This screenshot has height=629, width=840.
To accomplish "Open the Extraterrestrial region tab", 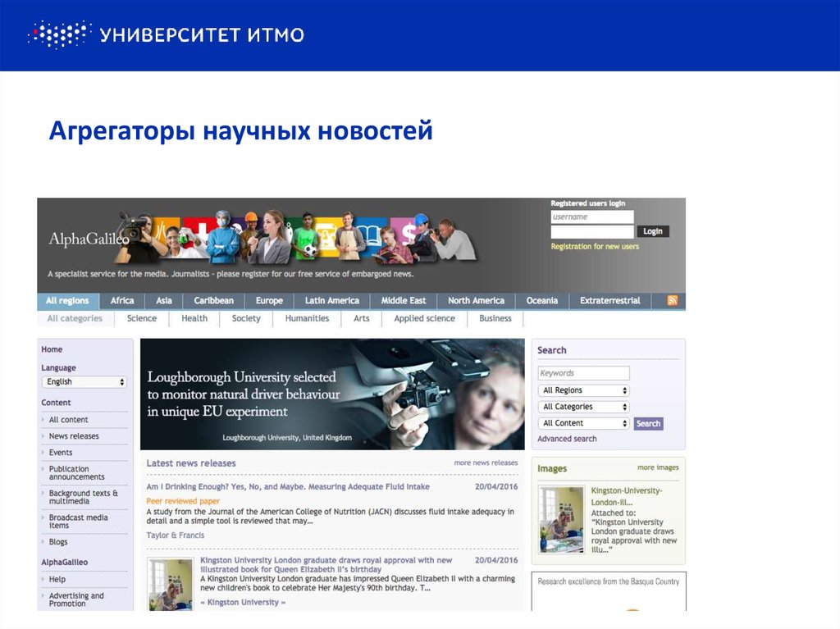I will 609,300.
